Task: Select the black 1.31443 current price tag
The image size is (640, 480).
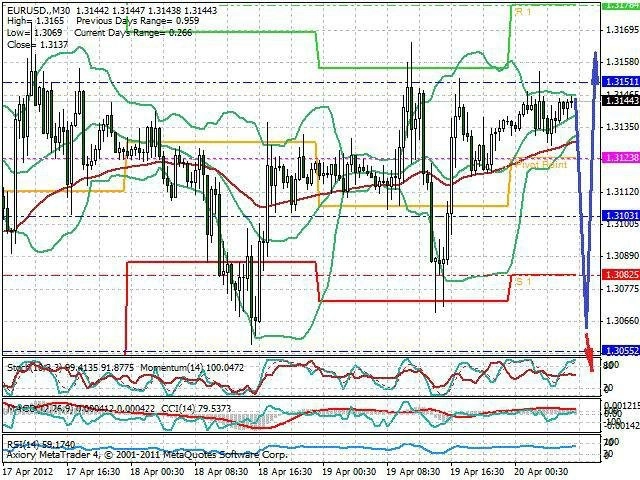Action: [622, 100]
